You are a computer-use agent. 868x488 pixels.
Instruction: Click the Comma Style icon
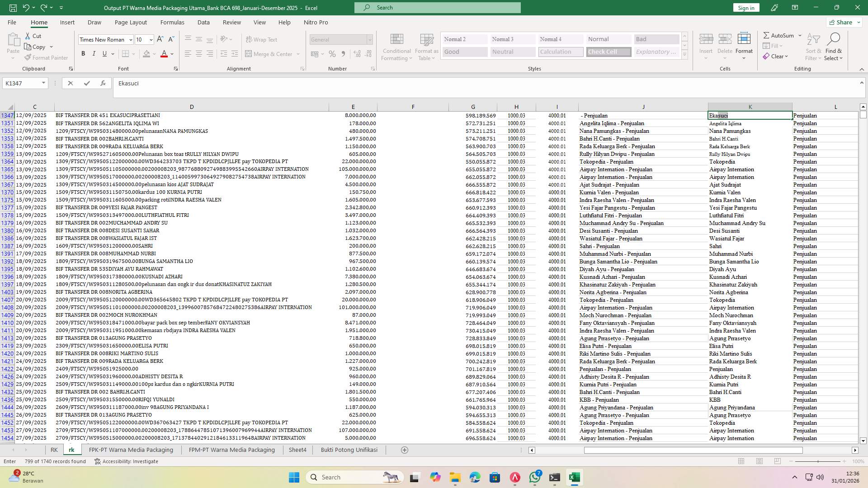[x=344, y=53]
